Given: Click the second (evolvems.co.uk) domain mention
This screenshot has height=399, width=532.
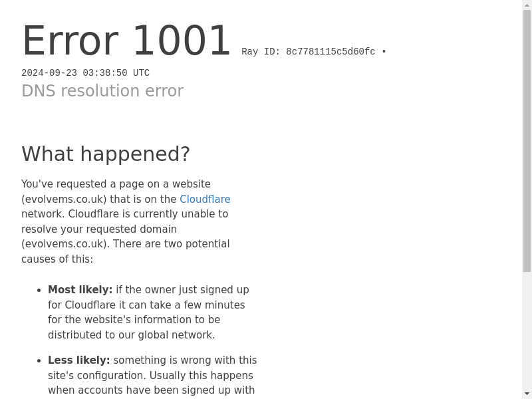Looking at the screenshot, I should pyautogui.click(x=64, y=244).
